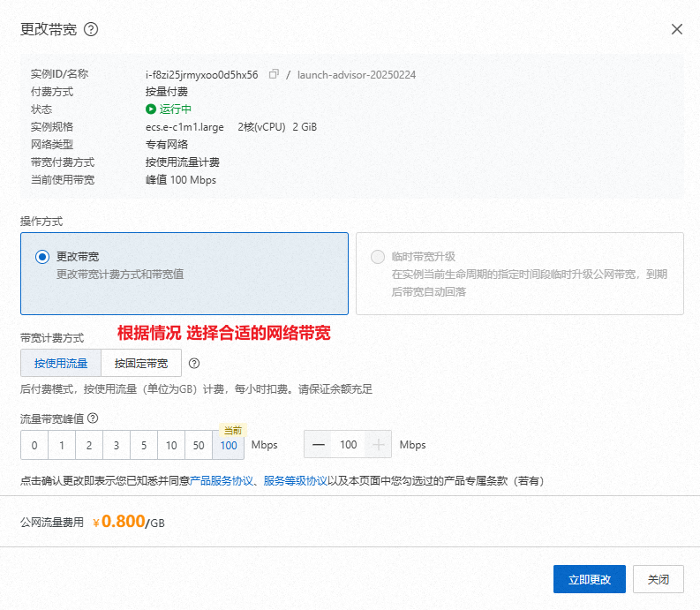The height and width of the screenshot is (610, 700).
Task: Confirm with the 立即更改 button
Action: [x=590, y=579]
